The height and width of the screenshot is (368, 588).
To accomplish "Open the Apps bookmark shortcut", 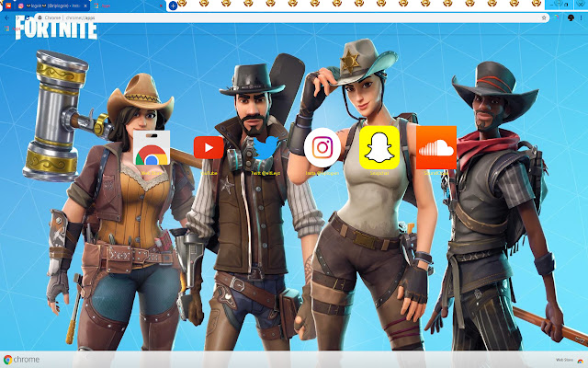I will [x=13, y=29].
